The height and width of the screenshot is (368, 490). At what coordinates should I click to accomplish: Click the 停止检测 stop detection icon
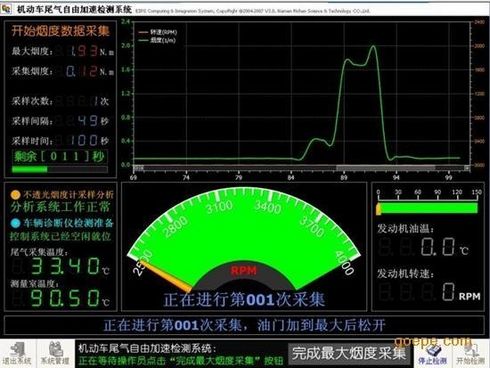click(x=433, y=354)
